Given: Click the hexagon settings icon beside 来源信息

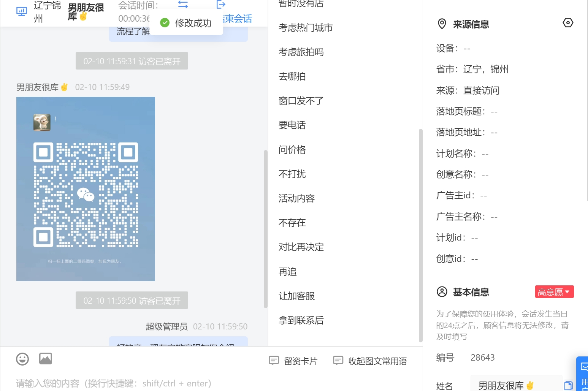Looking at the screenshot, I should click(x=568, y=23).
